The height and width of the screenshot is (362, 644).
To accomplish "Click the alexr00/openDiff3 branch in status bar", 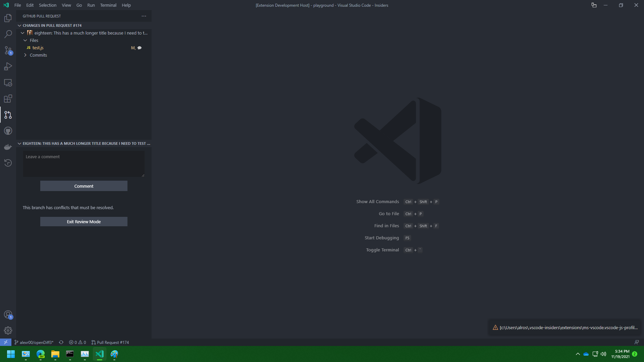I will 34,342.
